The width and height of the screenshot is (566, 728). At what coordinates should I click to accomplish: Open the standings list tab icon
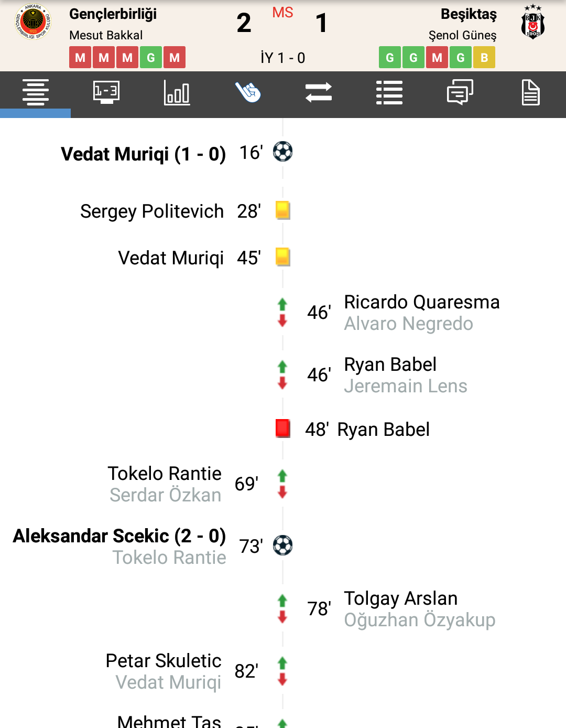click(389, 93)
